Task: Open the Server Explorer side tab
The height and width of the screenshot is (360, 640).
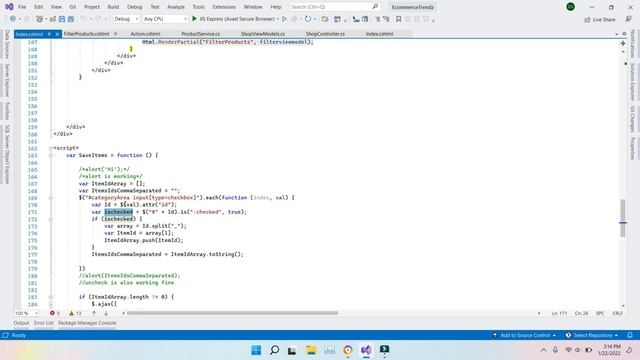Action: pyautogui.click(x=7, y=80)
